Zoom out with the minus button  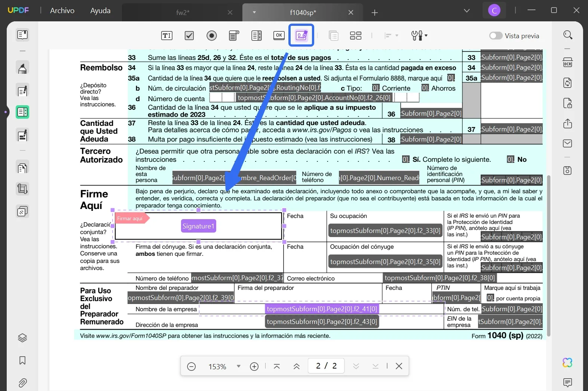click(x=191, y=366)
